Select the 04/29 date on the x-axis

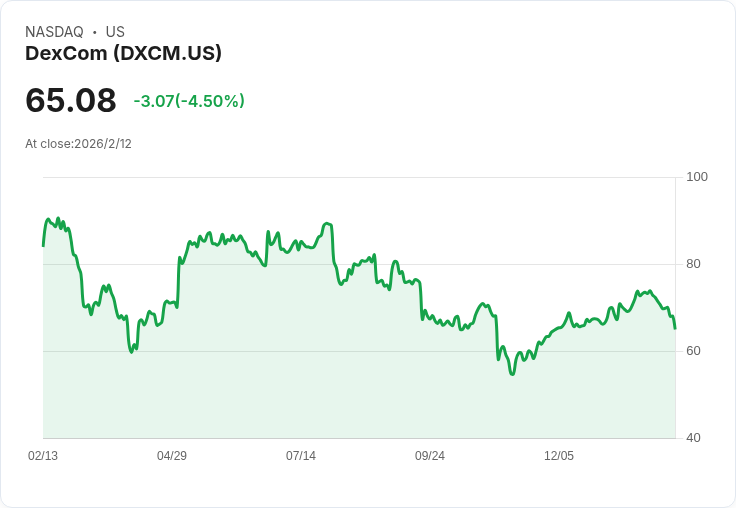(x=172, y=455)
